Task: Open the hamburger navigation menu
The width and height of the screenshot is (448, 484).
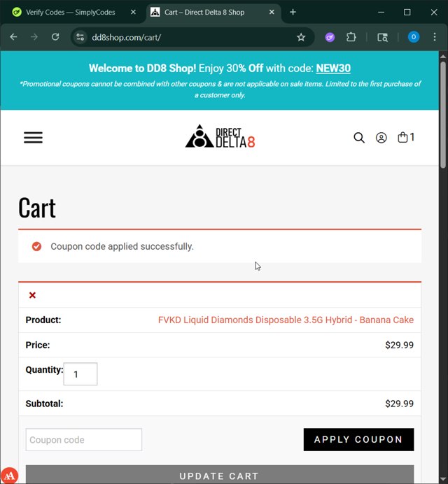Action: (34, 137)
